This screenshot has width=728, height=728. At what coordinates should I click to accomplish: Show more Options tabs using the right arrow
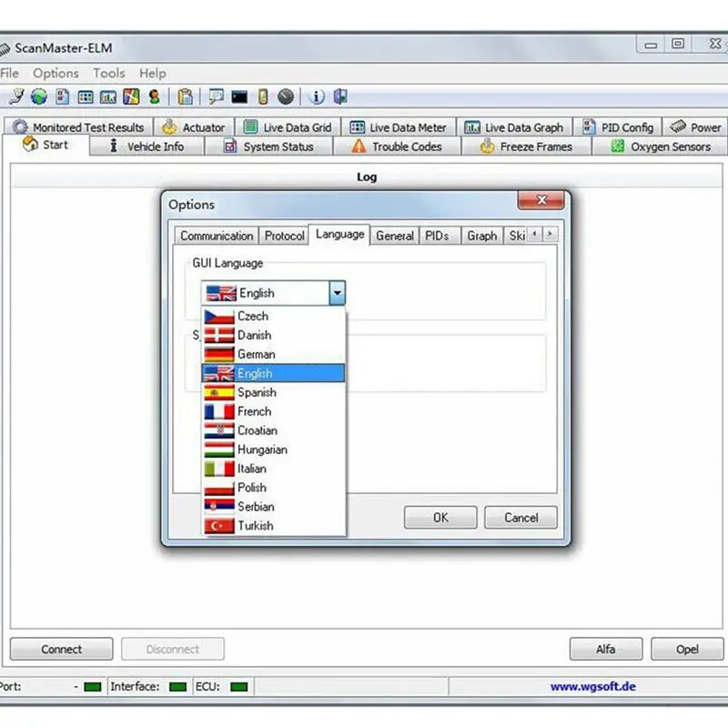pos(551,234)
